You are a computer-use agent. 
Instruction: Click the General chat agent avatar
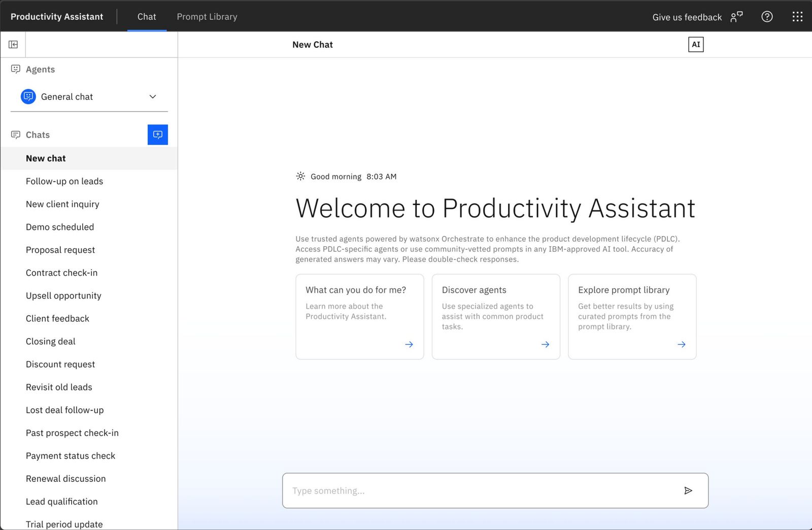28,96
